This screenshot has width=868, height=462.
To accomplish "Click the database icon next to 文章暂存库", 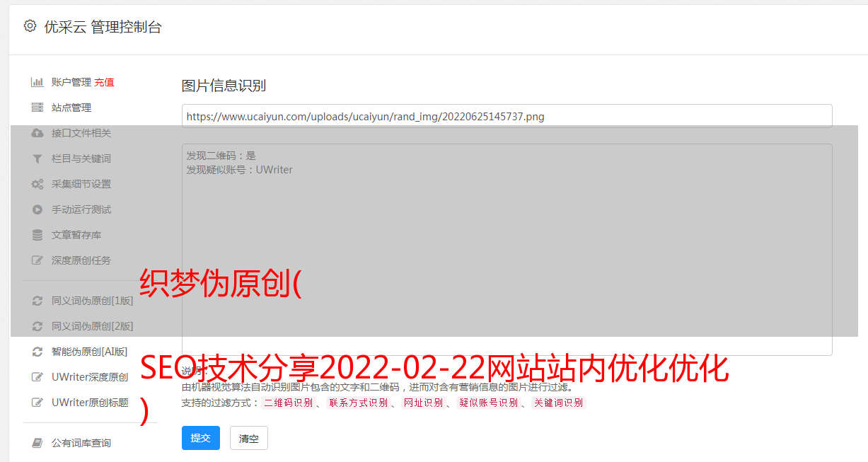I will 37,235.
